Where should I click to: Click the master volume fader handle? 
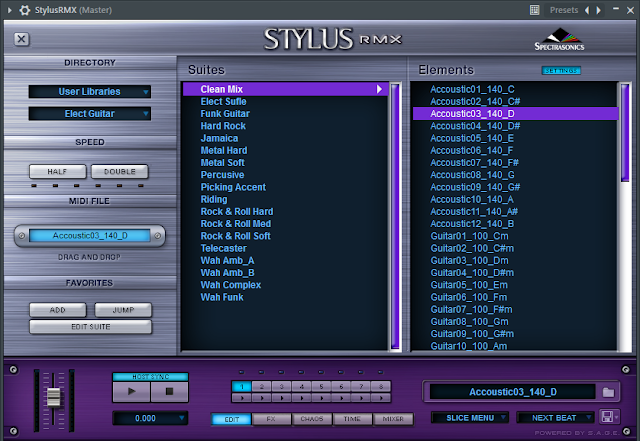pyautogui.click(x=53, y=397)
